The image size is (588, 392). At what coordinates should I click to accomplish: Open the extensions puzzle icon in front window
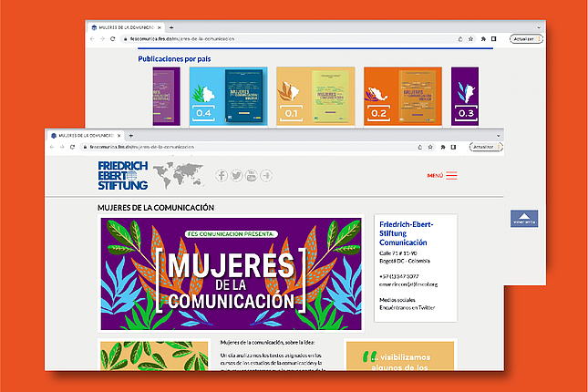[x=442, y=147]
